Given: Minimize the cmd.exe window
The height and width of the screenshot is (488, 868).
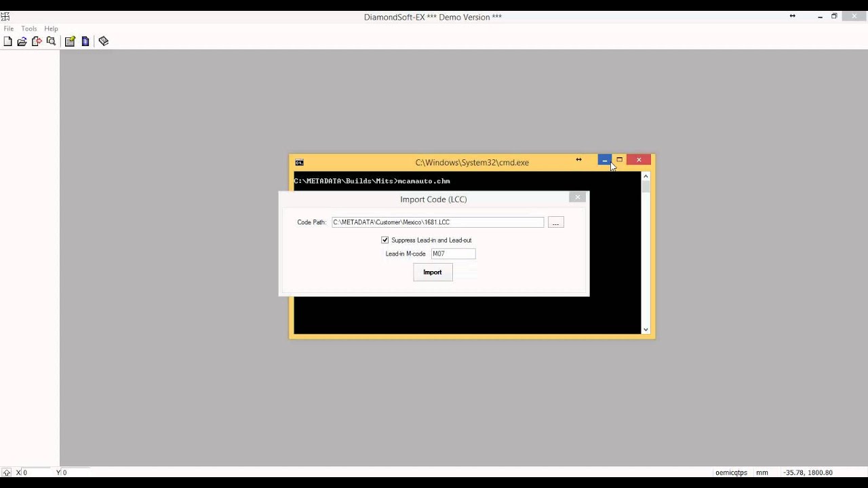Looking at the screenshot, I should coord(604,160).
